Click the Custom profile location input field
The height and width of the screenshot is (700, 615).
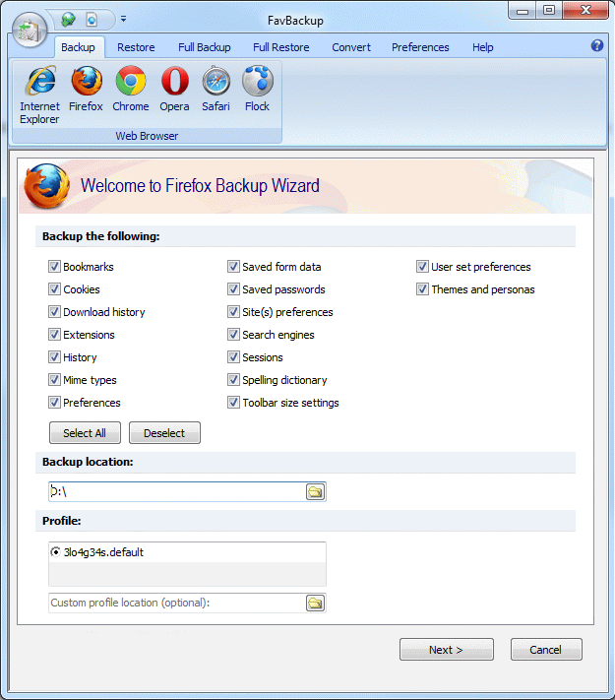pyautogui.click(x=177, y=604)
